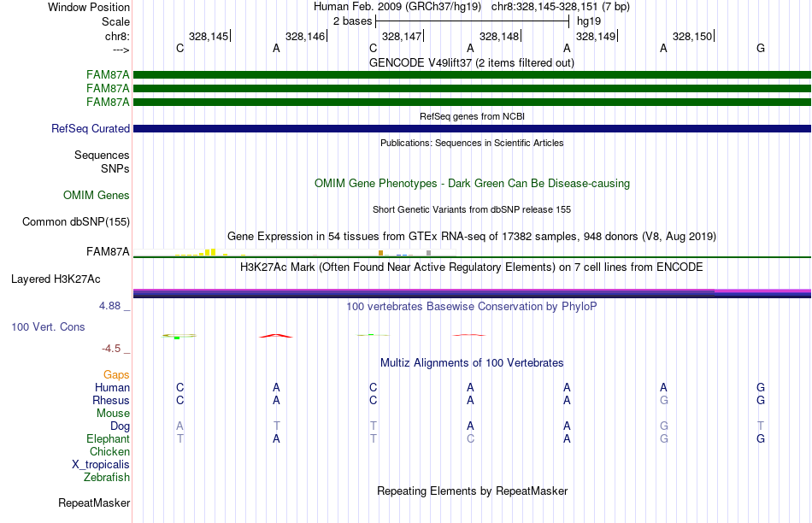Viewport: 812px width, 523px height.
Task: Open Publications: Sequences in Scientific Articles title
Action: [x=472, y=143]
